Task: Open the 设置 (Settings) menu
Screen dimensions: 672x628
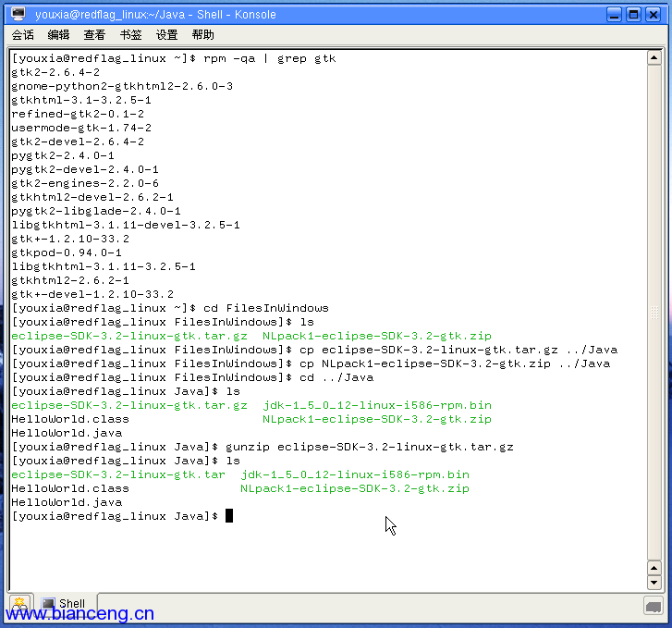Action: click(x=166, y=35)
